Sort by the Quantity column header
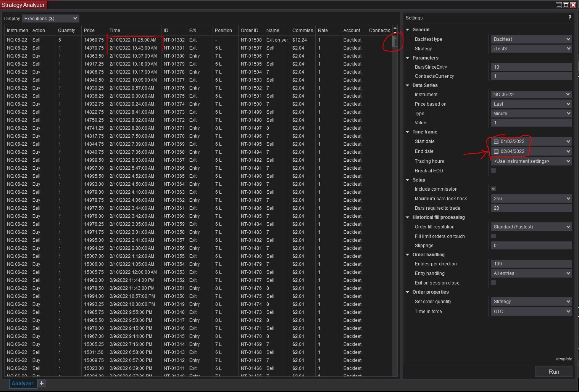This screenshot has width=579, height=392. coord(68,30)
